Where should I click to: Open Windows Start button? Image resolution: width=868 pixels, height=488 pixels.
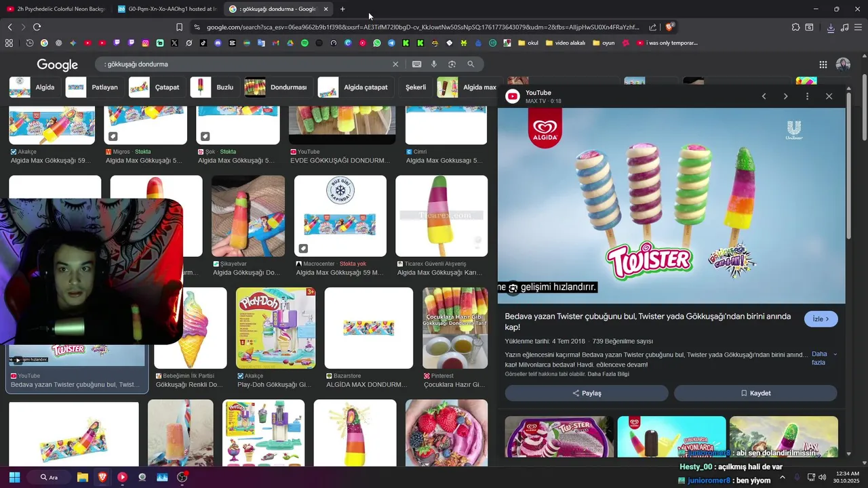14,477
